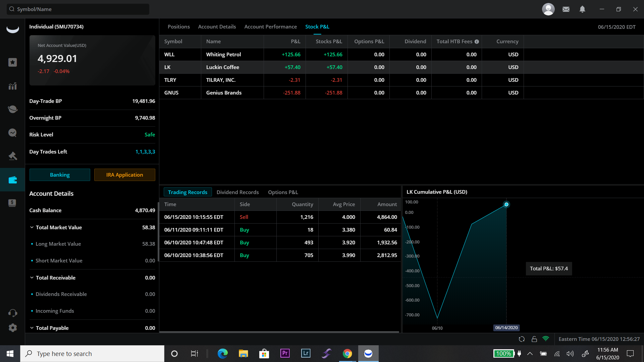This screenshot has height=362, width=644.
Task: Collapse the Total Receivable section
Action: [x=32, y=278]
